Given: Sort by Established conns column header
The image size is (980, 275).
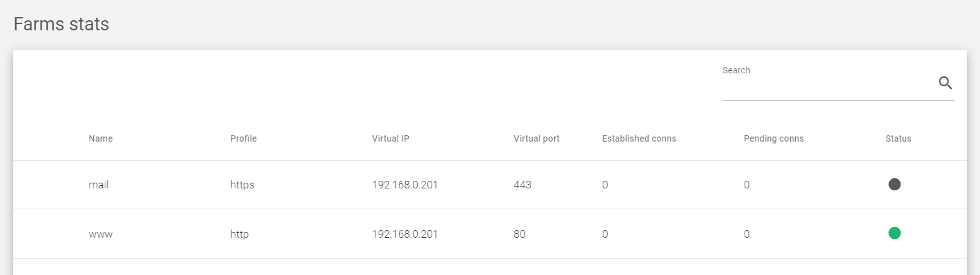Looking at the screenshot, I should pos(639,138).
